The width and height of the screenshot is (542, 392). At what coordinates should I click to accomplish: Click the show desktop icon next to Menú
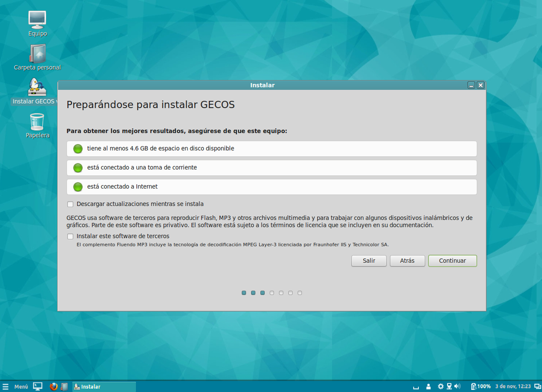pyautogui.click(x=37, y=386)
